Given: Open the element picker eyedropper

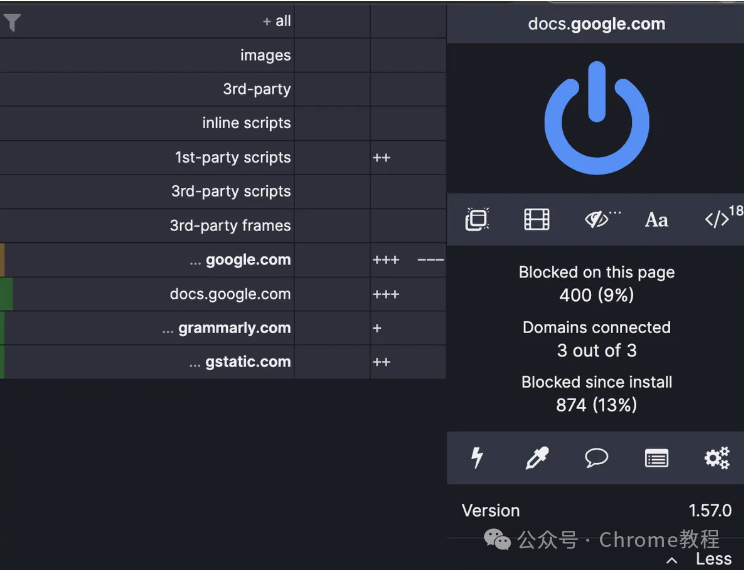Looking at the screenshot, I should (537, 458).
